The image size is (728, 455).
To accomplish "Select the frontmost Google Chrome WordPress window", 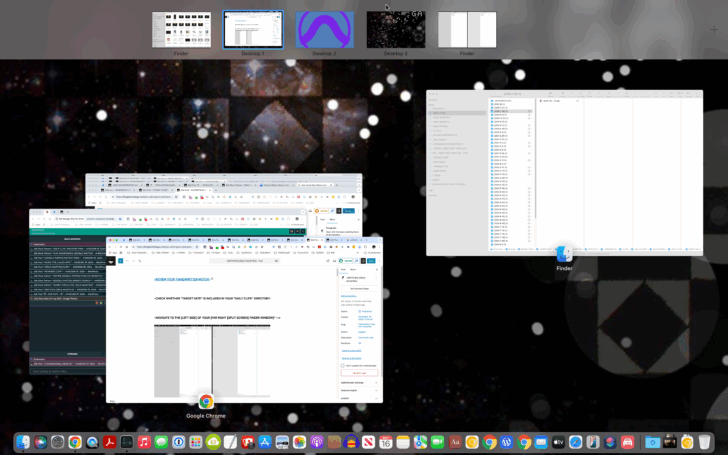I will [x=244, y=320].
